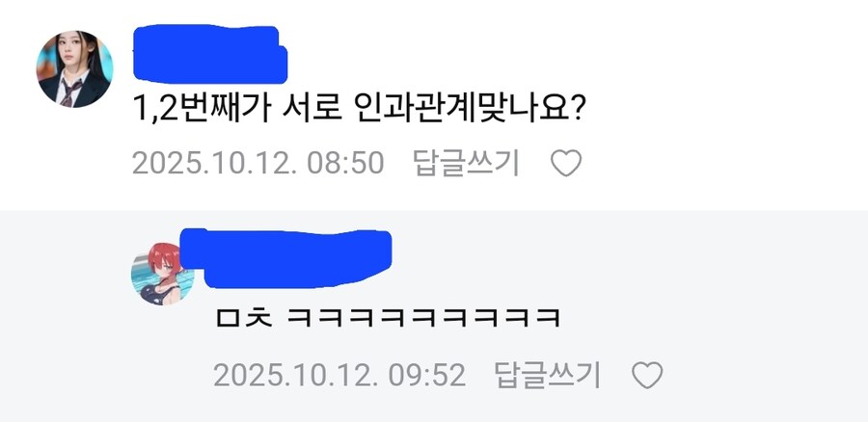Select the reply text ㅁㅊ ㅋㅋㅋㅋㅋㅋㅋㅋㅋㅋ
The width and height of the screenshot is (868, 422).
pos(388,319)
